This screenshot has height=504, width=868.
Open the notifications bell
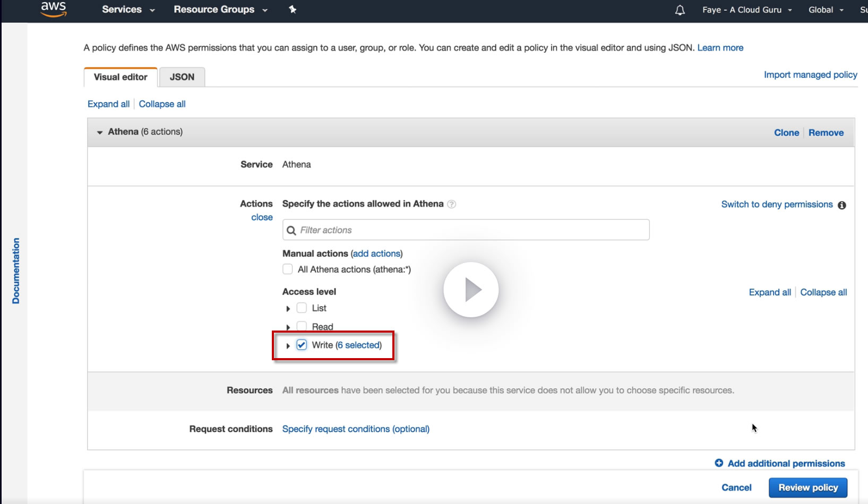pos(680,10)
